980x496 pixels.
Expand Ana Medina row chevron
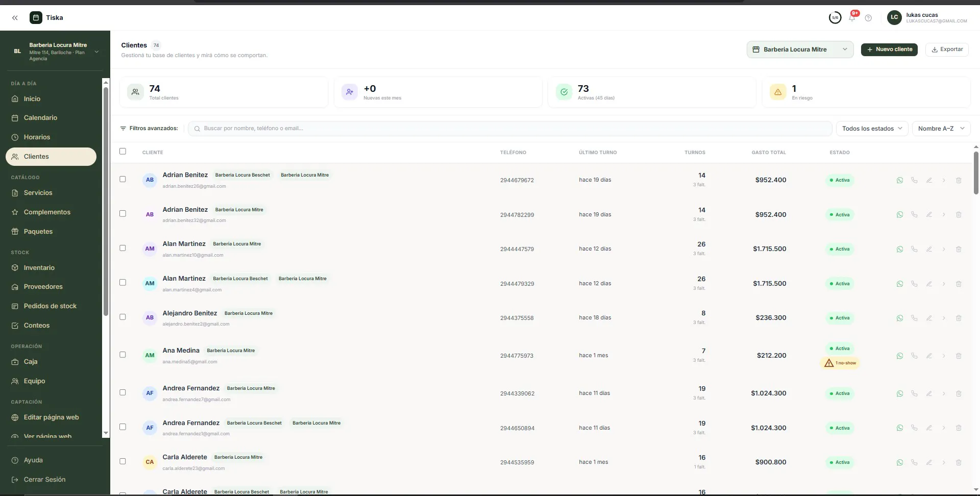pyautogui.click(x=944, y=356)
